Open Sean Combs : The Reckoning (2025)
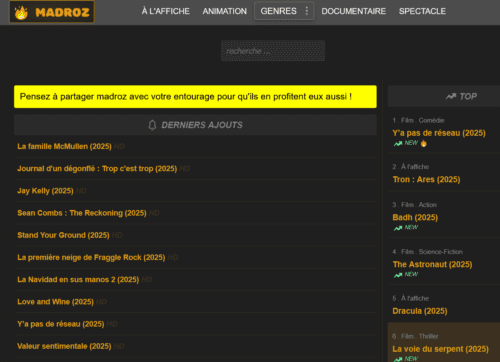Viewport: 500px width, 362px height. point(82,213)
